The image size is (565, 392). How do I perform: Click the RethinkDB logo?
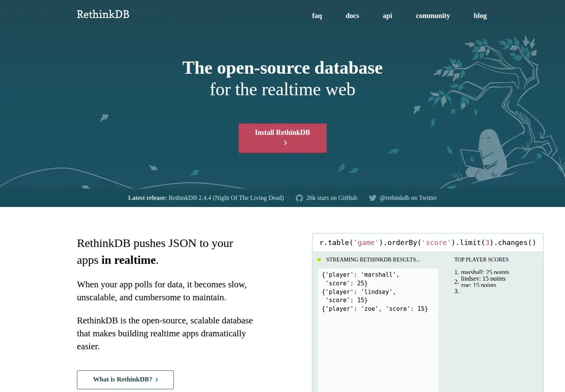[x=103, y=15]
